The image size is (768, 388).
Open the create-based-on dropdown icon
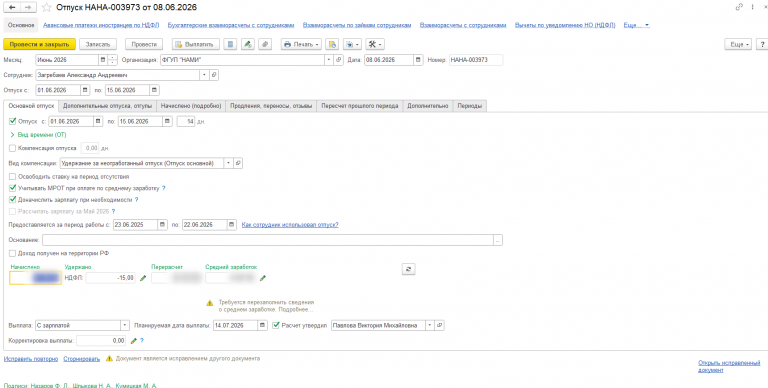352,44
